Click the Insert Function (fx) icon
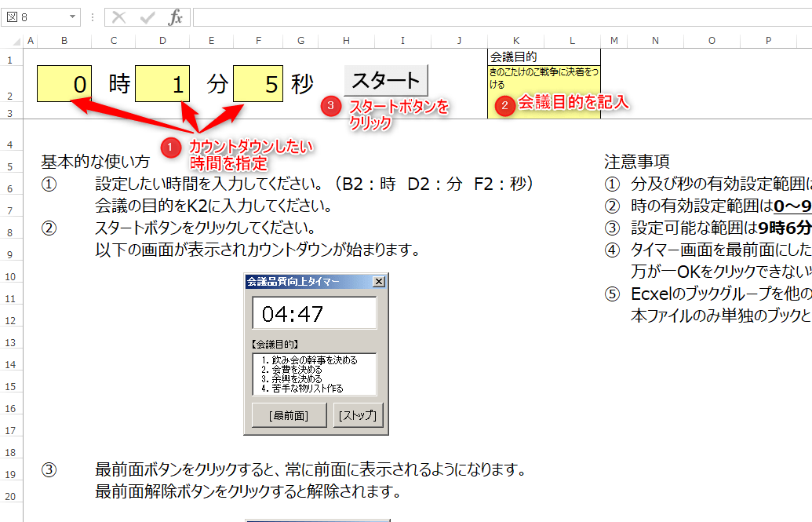 177,16
